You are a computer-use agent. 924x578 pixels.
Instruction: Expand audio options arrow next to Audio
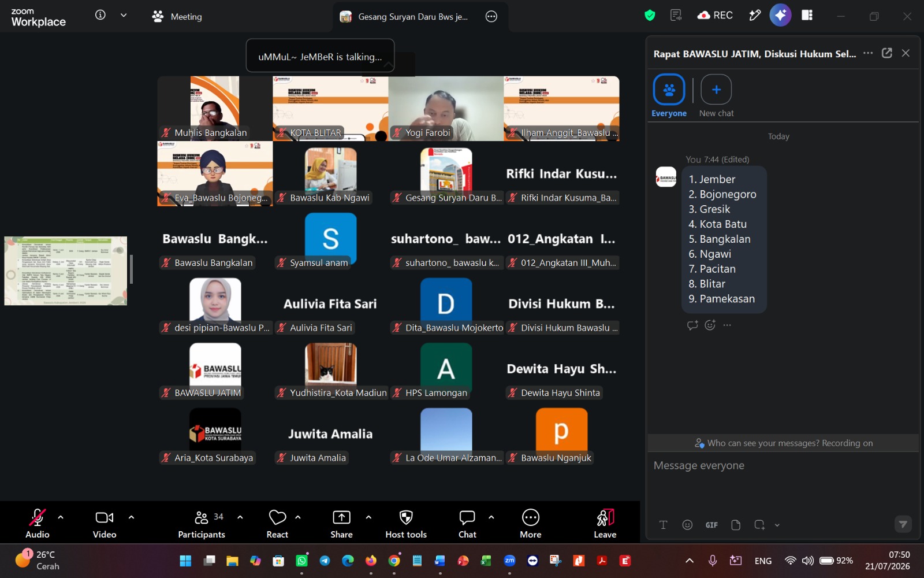pos(61,517)
